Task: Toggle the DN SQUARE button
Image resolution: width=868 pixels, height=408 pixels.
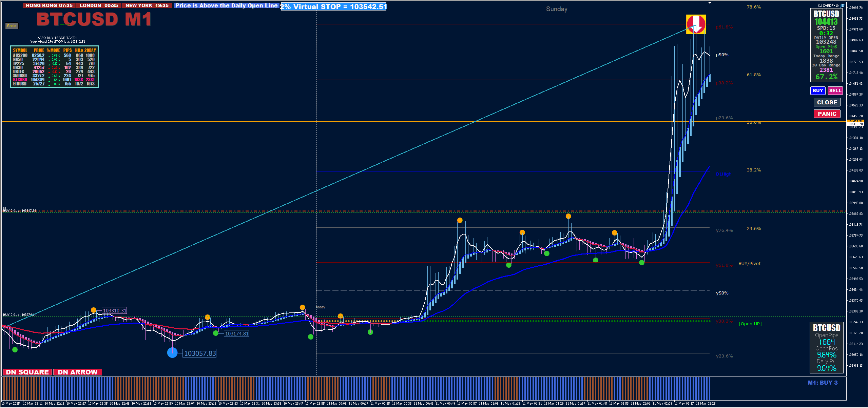Action: [27, 372]
